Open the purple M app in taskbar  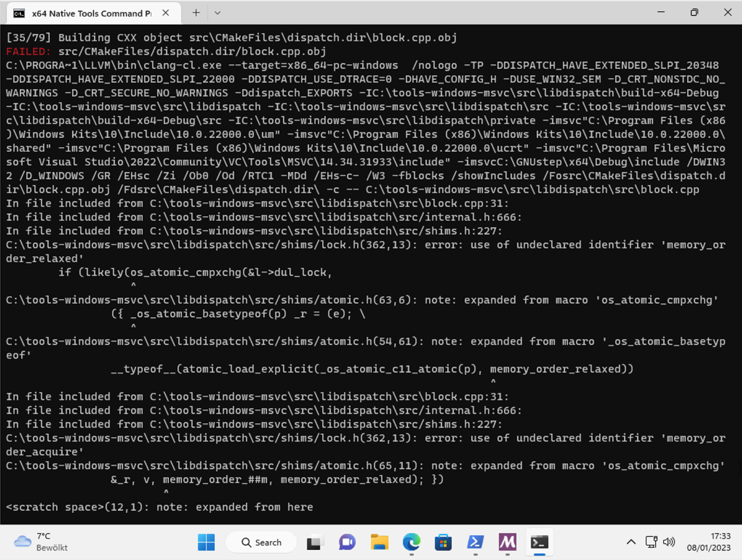pos(507,542)
